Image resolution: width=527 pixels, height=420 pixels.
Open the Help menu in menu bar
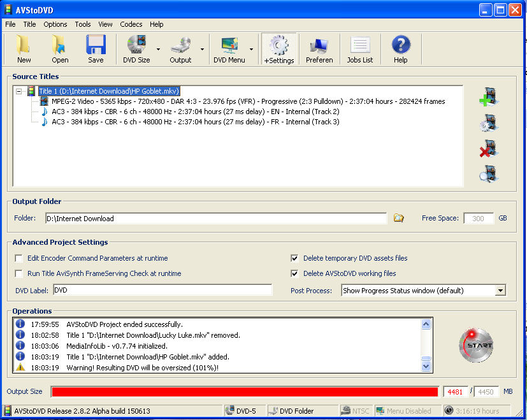[x=156, y=24]
